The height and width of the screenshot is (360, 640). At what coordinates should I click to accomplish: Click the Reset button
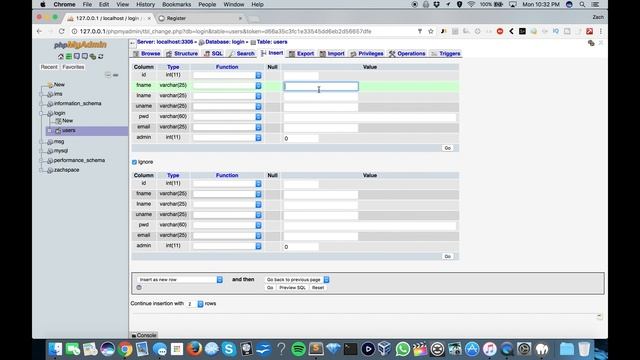[x=318, y=288]
